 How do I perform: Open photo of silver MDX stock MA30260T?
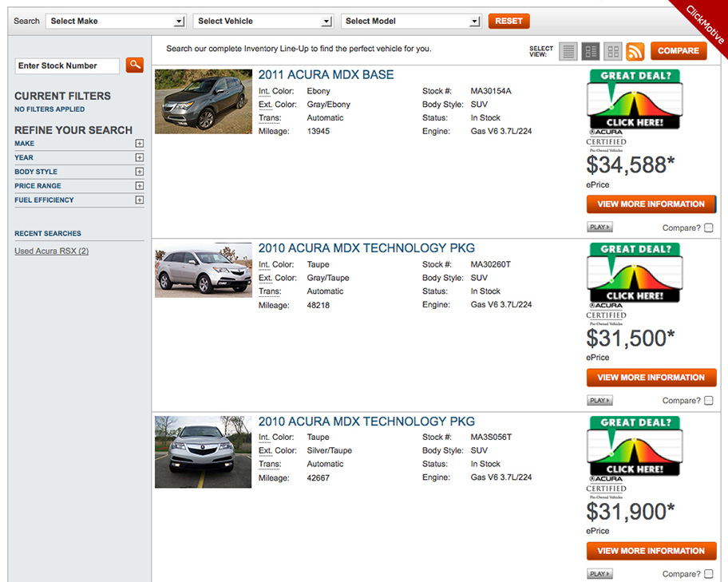[x=204, y=271]
